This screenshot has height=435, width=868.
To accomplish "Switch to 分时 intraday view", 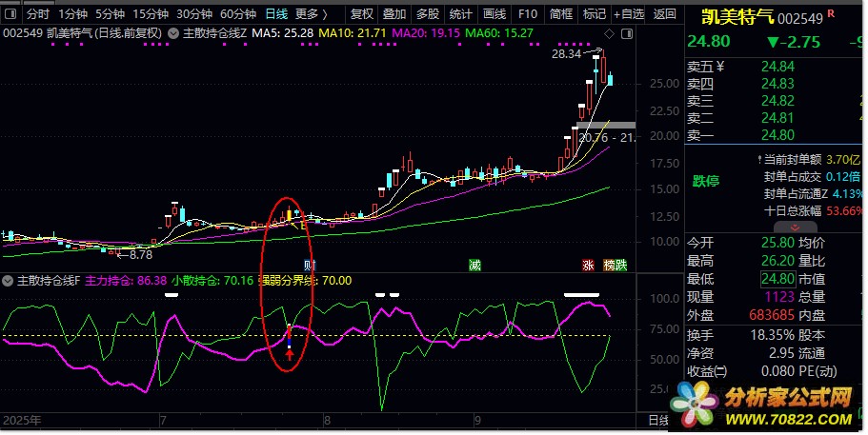I will 38,14.
